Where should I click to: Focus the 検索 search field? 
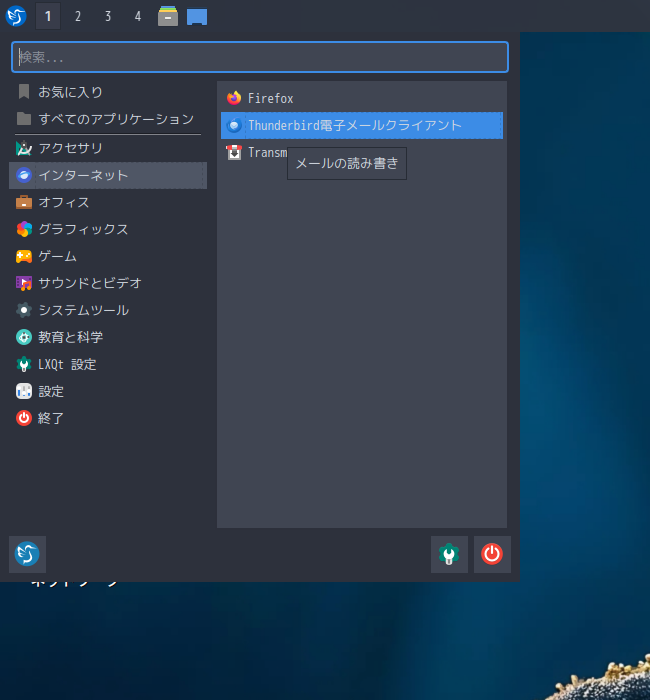pyautogui.click(x=260, y=57)
